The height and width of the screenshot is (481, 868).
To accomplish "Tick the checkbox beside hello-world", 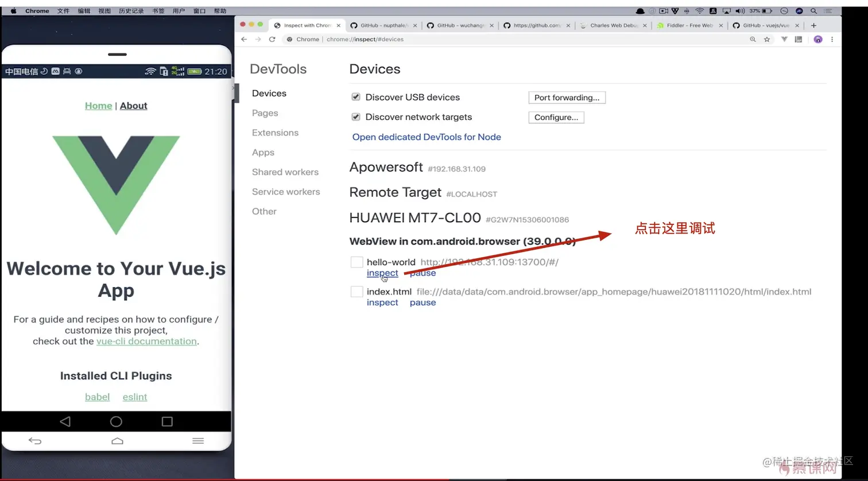I will (356, 262).
